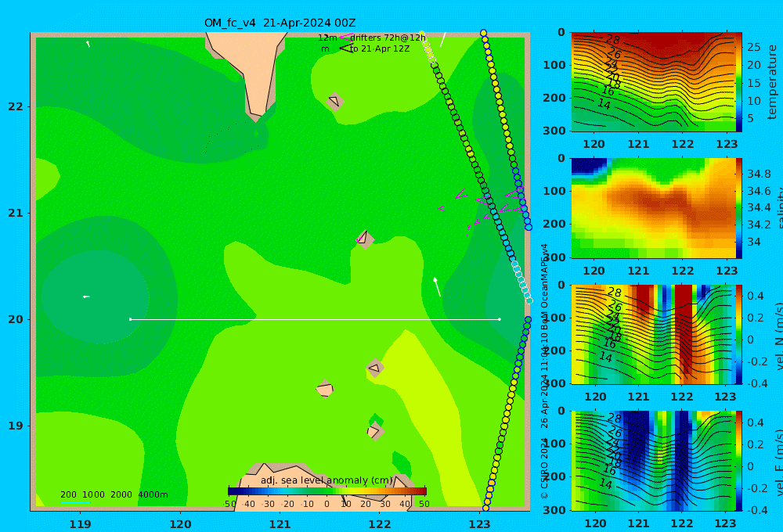Click longitude label 119 on main map axis
The width and height of the screenshot is (783, 532).
coord(80,524)
